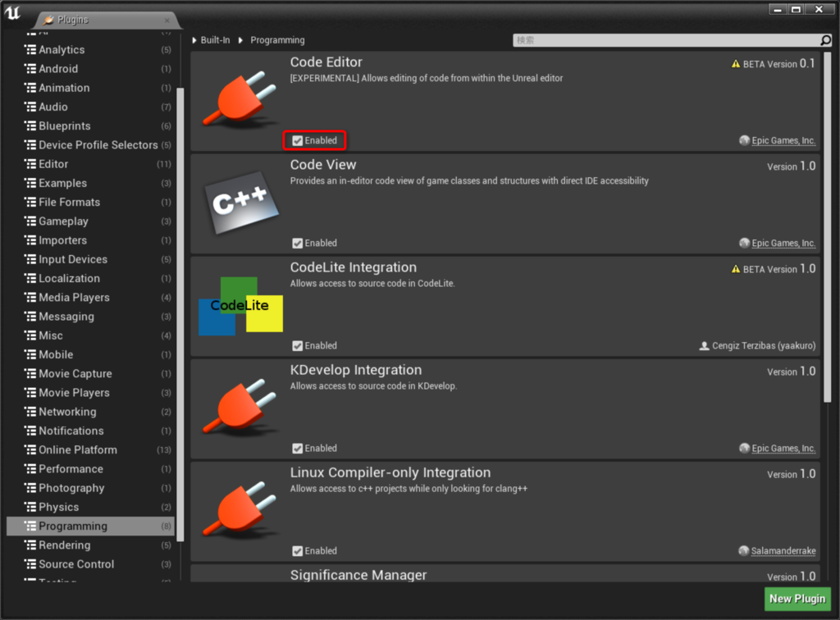Open Epic Games link on Code Editor
The height and width of the screenshot is (620, 840).
tap(783, 140)
